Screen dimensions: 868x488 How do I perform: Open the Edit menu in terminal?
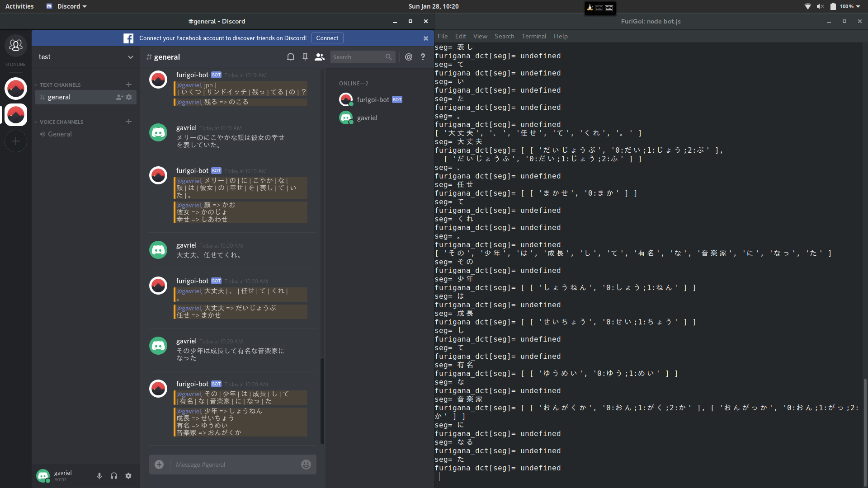coord(460,36)
